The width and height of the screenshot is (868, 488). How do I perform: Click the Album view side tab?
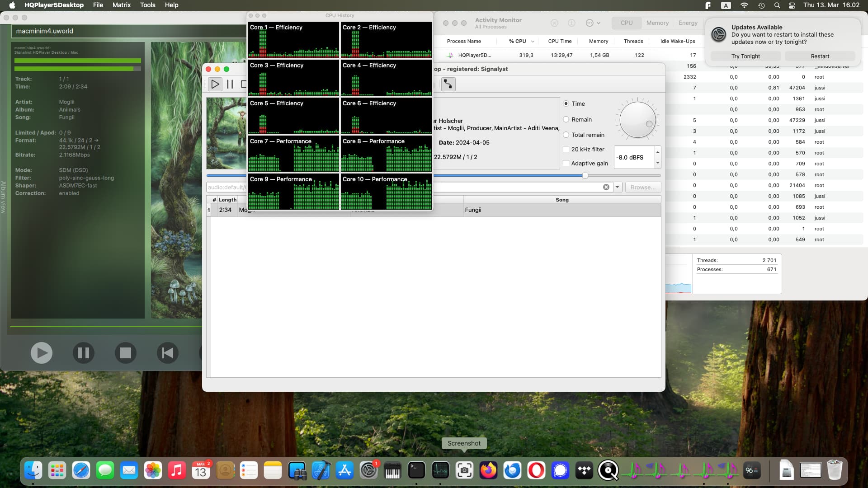[3, 197]
